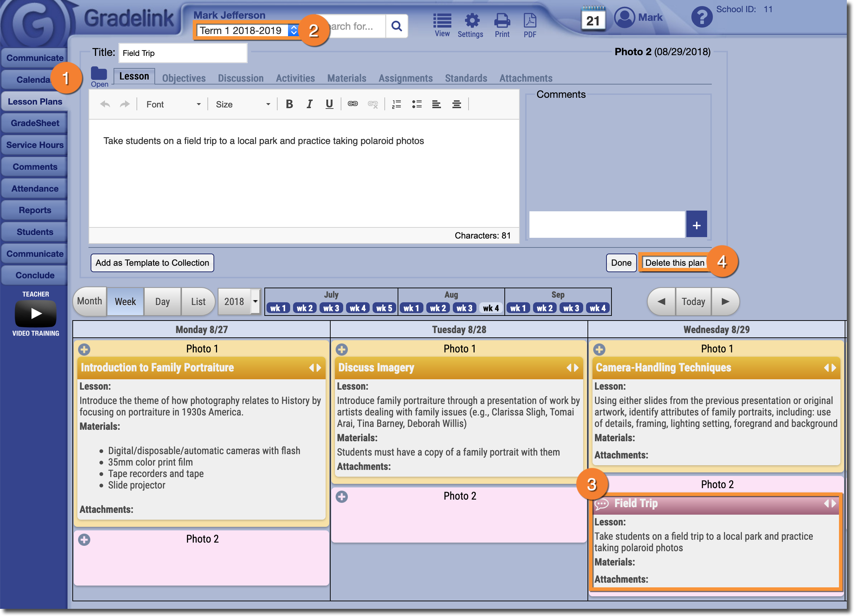Toggle italic formatting in editor
This screenshot has width=854, height=616.
(x=309, y=104)
